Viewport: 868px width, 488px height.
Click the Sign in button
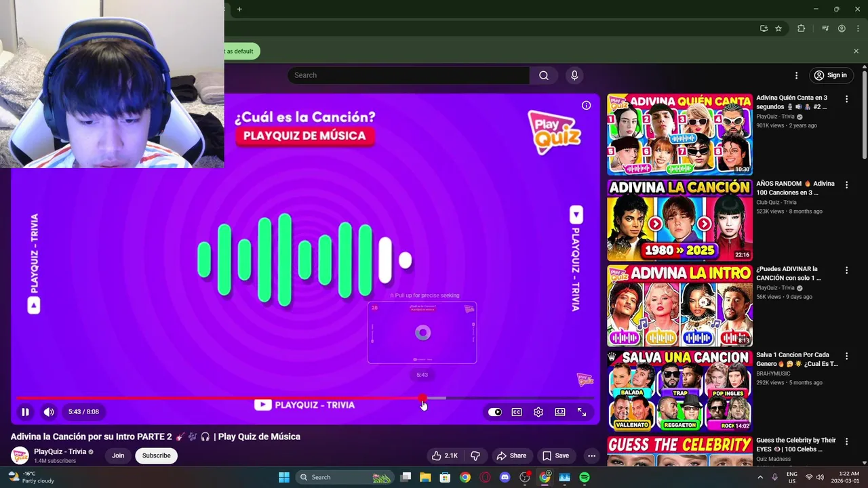pos(831,75)
